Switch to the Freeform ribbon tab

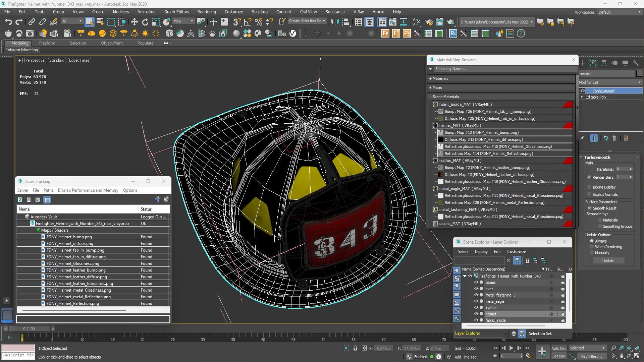[47, 43]
